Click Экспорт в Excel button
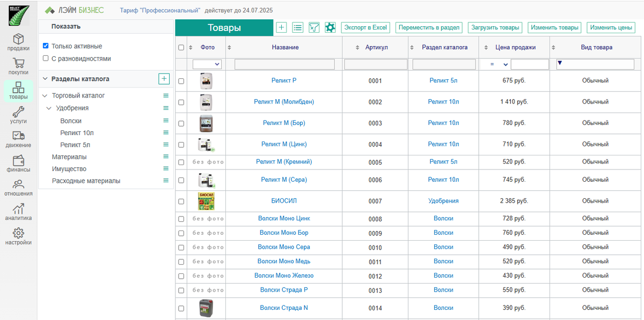Screen dimensions: 644x320 (365, 27)
